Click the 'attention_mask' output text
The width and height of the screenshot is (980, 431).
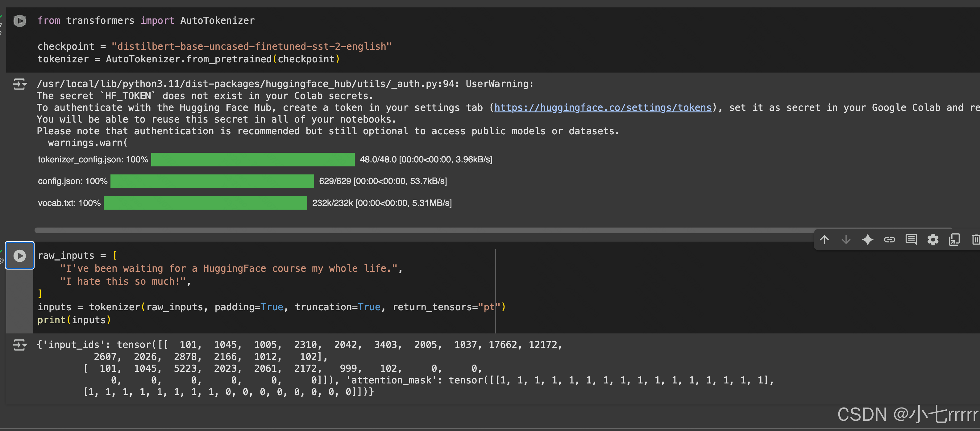pyautogui.click(x=560, y=380)
